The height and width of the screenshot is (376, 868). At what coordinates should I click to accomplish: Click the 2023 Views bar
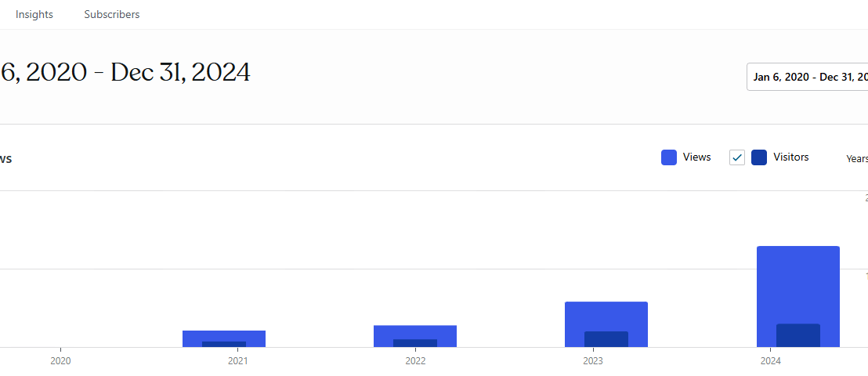[606, 315]
